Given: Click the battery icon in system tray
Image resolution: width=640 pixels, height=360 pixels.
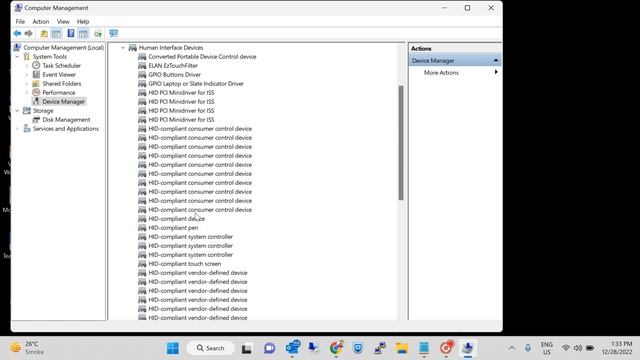Looking at the screenshot, I should (x=590, y=348).
